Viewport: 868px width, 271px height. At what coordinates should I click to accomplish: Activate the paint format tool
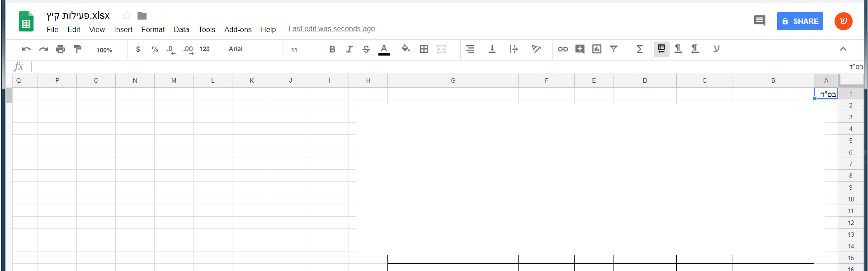(x=78, y=49)
